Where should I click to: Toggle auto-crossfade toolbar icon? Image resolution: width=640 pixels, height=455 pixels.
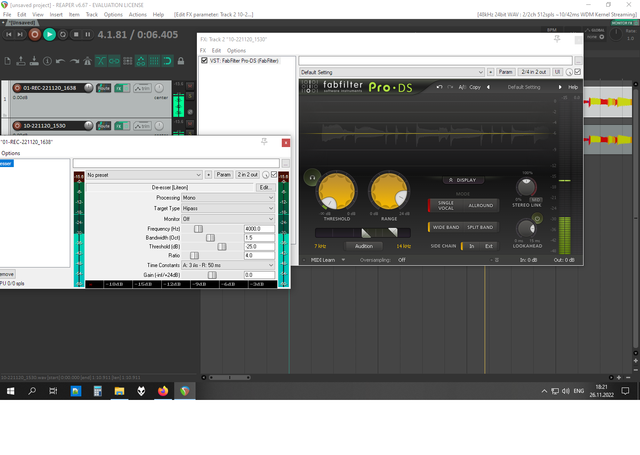click(x=100, y=61)
